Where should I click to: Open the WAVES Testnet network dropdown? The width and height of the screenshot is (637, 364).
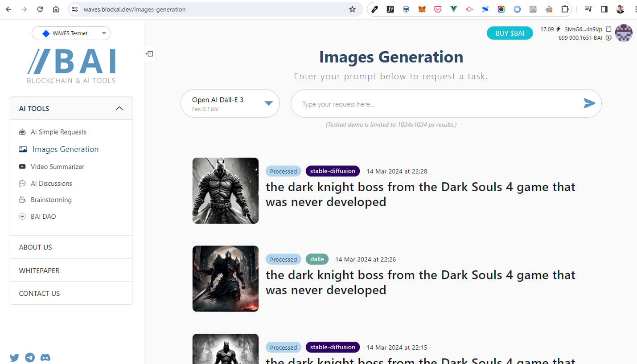tap(71, 33)
